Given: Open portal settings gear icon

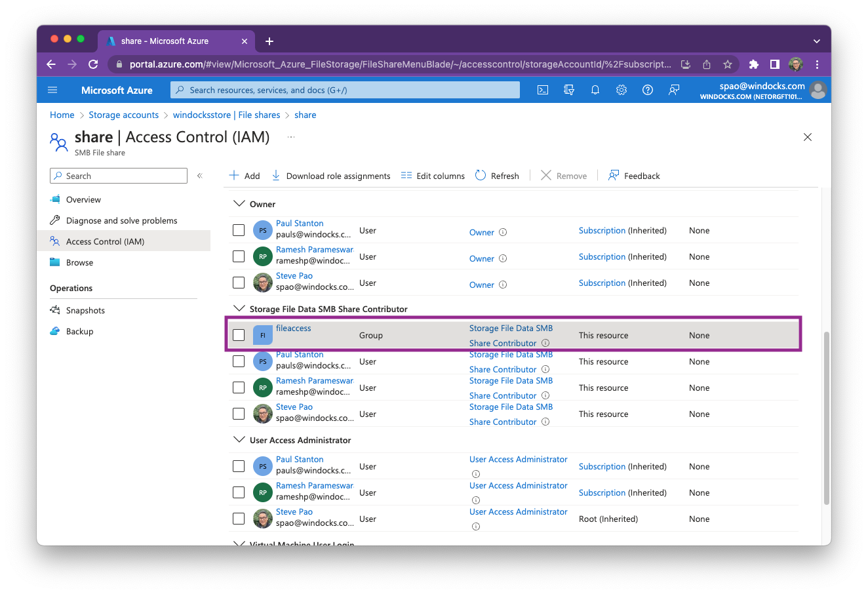Looking at the screenshot, I should [x=621, y=90].
